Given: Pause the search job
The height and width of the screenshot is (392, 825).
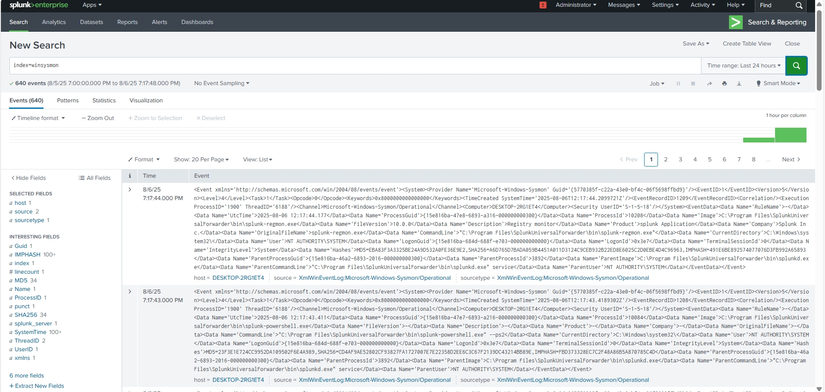Looking at the screenshot, I should [678, 84].
